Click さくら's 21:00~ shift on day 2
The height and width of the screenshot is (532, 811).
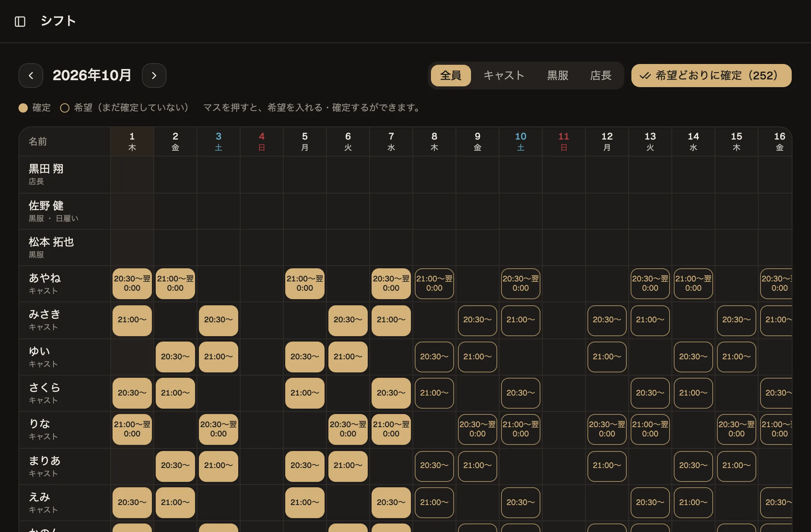(175, 393)
